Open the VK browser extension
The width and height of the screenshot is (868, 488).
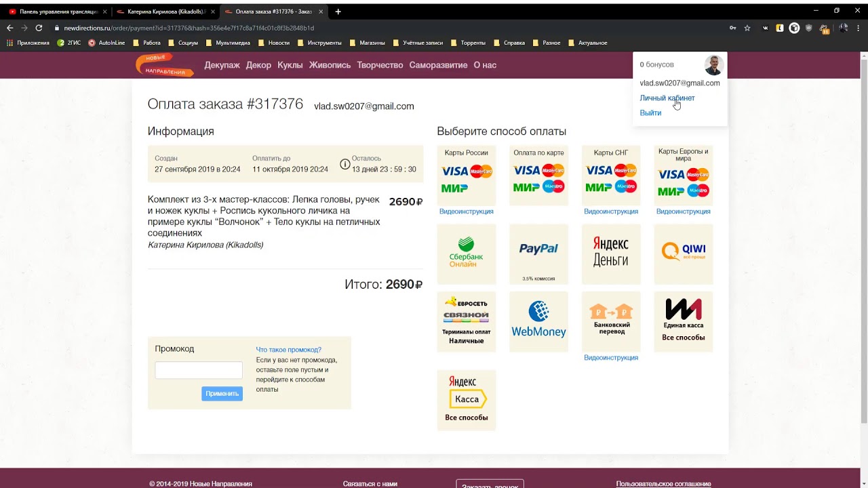(766, 28)
